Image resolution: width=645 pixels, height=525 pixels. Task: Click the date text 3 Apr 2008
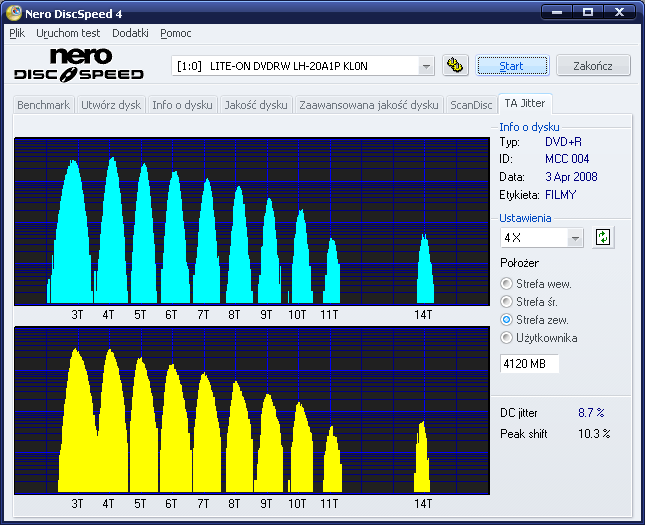[571, 177]
